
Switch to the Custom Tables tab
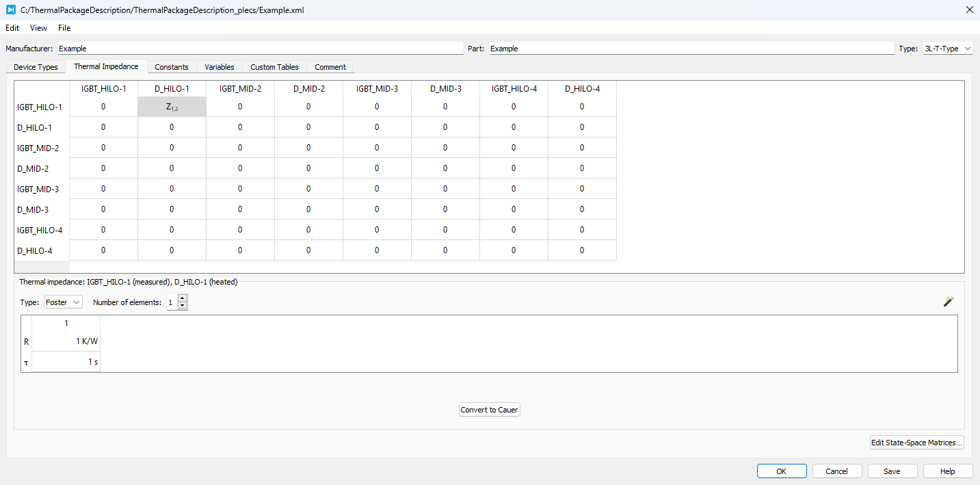pyautogui.click(x=274, y=67)
